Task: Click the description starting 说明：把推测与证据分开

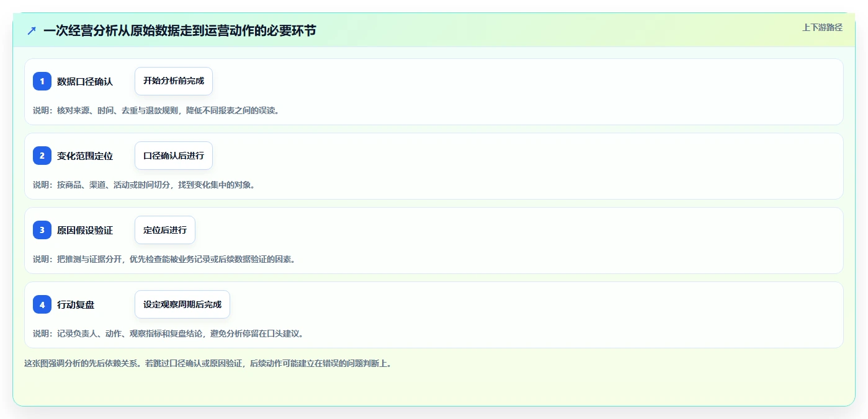Action: click(164, 259)
